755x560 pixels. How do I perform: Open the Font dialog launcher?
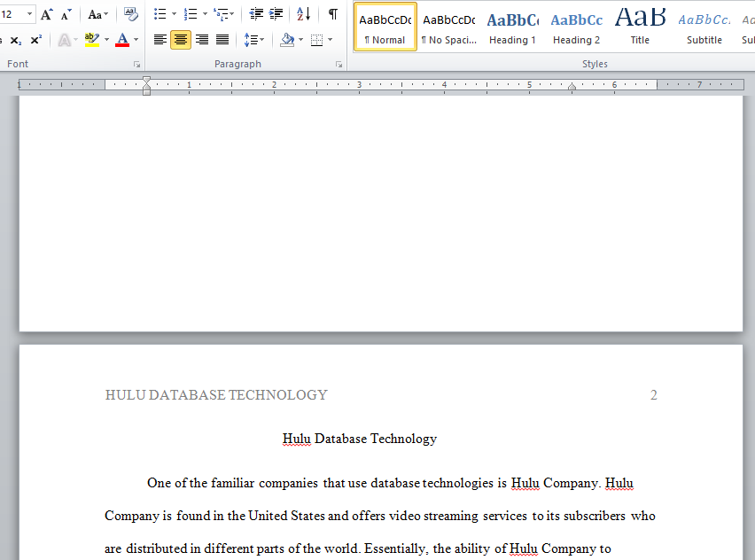(x=136, y=65)
